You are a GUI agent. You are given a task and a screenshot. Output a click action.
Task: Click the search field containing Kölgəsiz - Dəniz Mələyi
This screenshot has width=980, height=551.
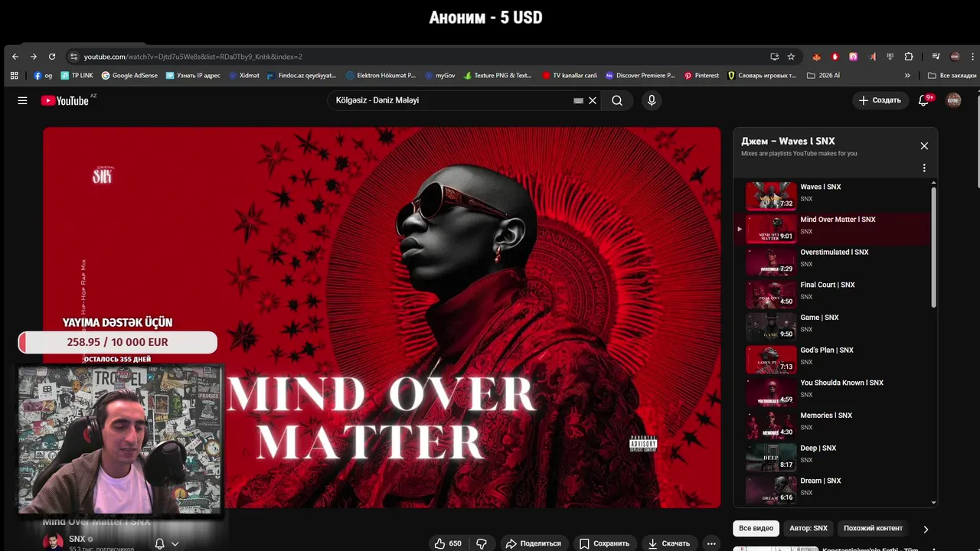point(452,100)
